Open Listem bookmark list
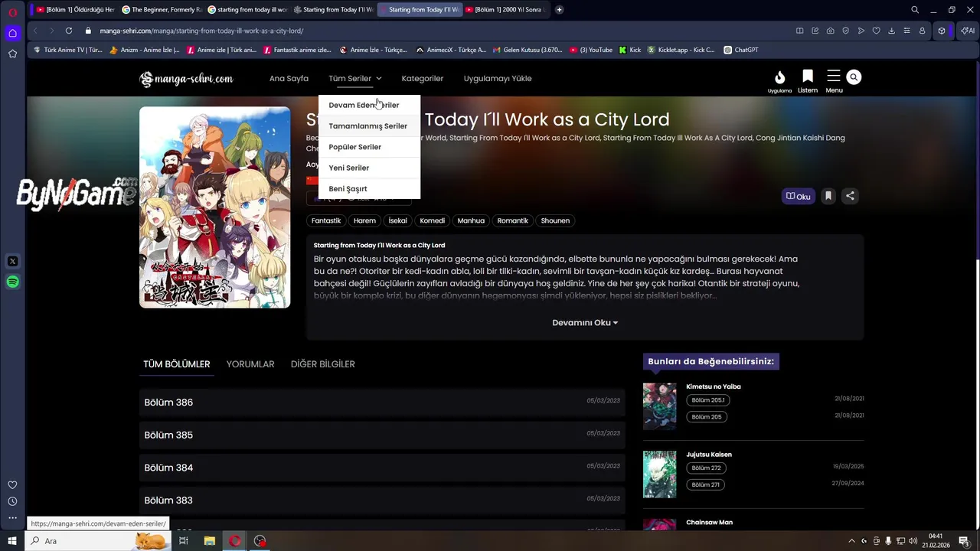The width and height of the screenshot is (980, 551). point(808,80)
